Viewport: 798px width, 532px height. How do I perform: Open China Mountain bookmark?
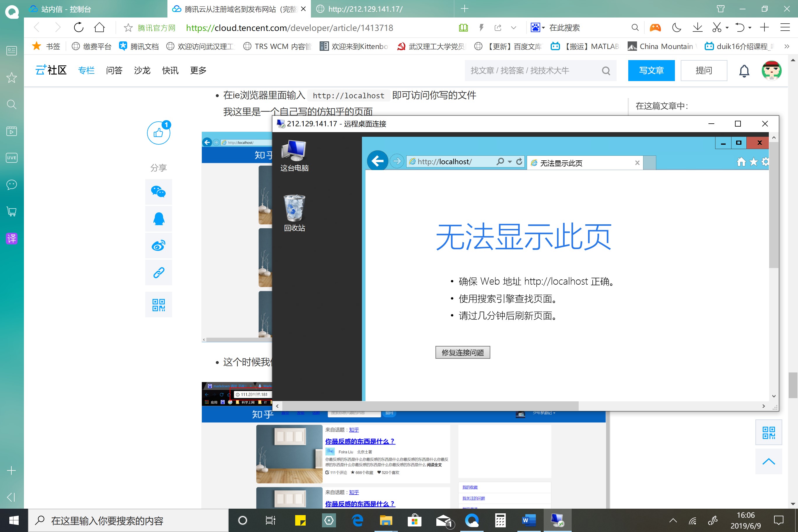661,46
